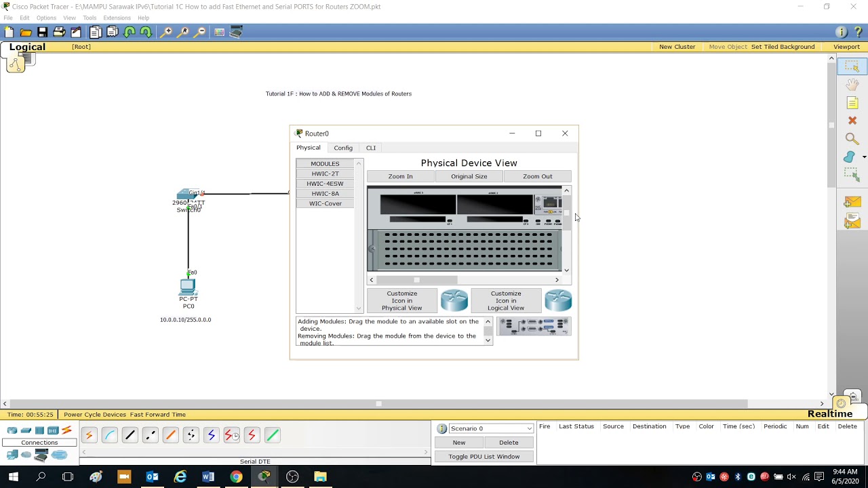The height and width of the screenshot is (488, 868).
Task: Reset zoom with the R magnifier icon
Action: point(183,32)
